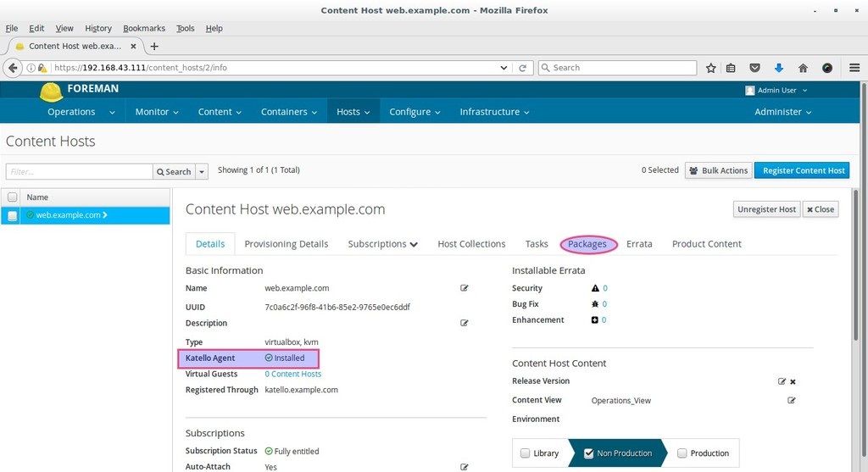
Task: Click the round dark extension icon
Action: (827, 68)
